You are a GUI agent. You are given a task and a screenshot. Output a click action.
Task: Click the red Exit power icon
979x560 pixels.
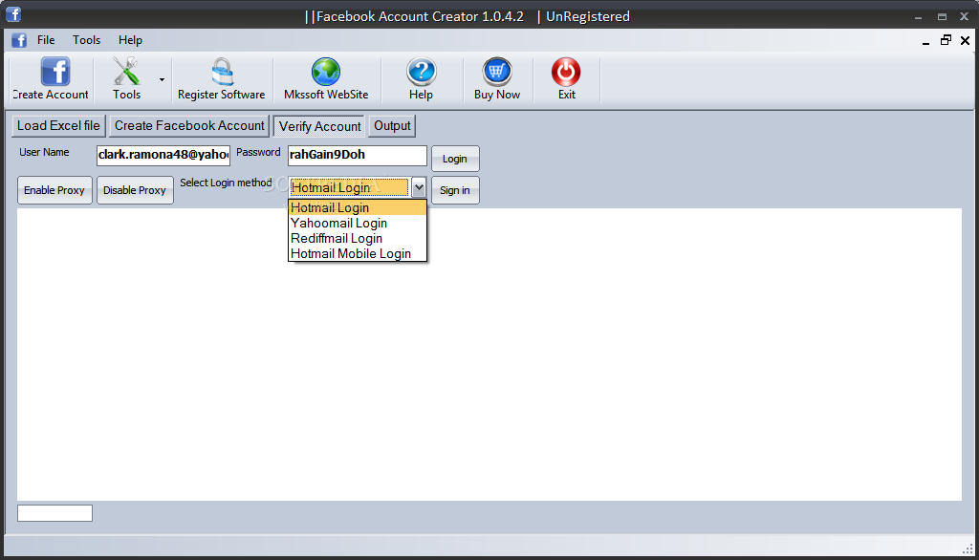click(x=566, y=72)
